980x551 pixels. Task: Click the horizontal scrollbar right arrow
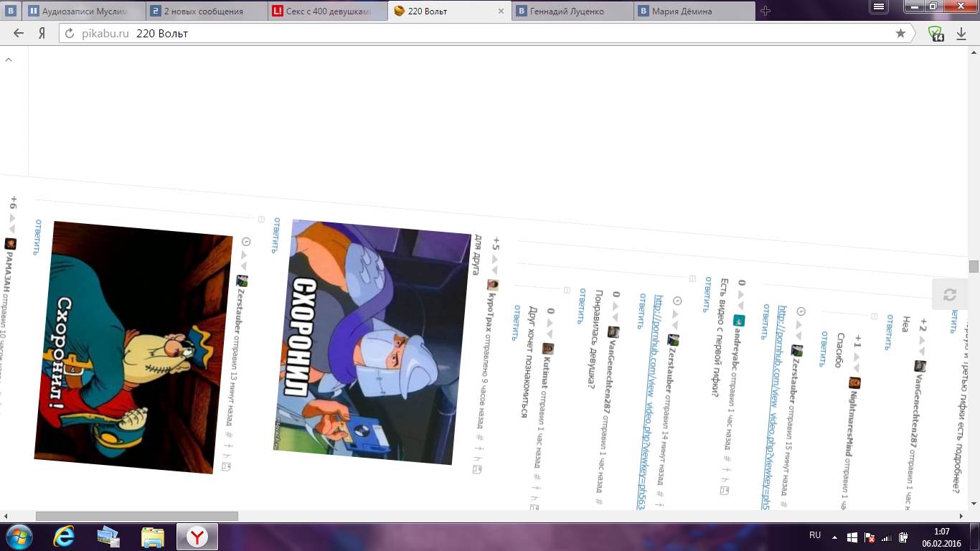[962, 516]
